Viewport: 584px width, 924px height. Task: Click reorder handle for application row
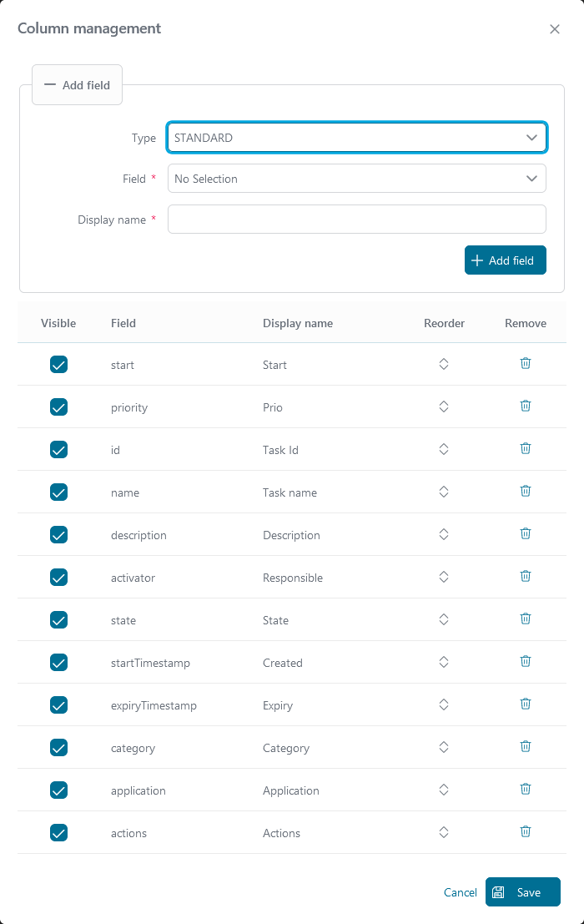(x=444, y=790)
